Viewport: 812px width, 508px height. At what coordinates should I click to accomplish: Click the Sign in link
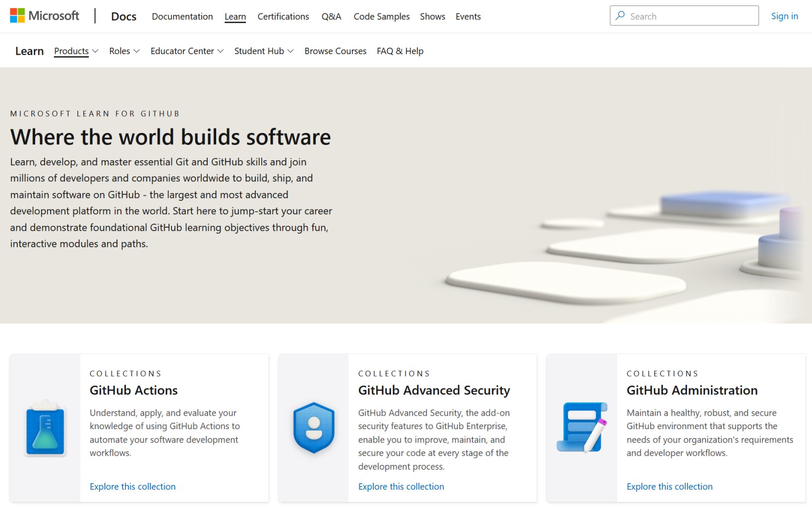pos(784,16)
